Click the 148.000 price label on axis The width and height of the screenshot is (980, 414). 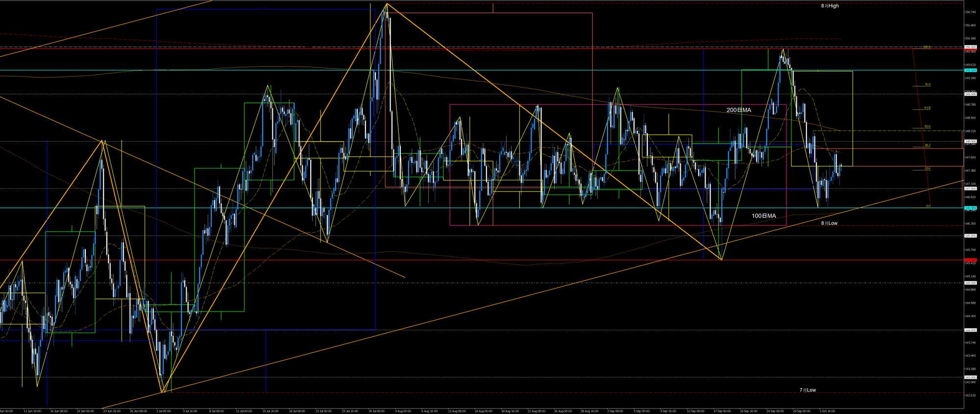[970, 141]
